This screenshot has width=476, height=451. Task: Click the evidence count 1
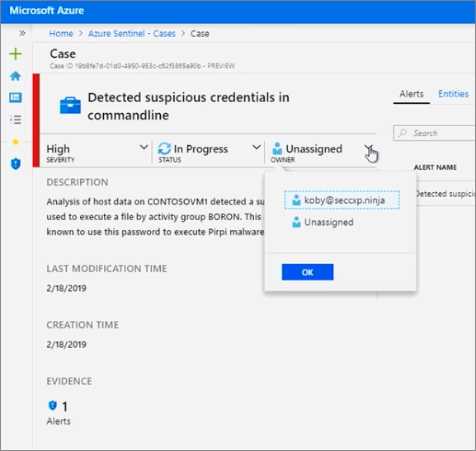coord(64,406)
